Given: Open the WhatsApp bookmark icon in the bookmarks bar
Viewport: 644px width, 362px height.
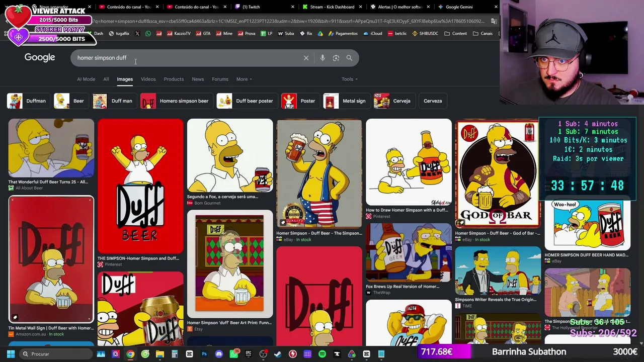Looking at the screenshot, I should pyautogui.click(x=148, y=34).
